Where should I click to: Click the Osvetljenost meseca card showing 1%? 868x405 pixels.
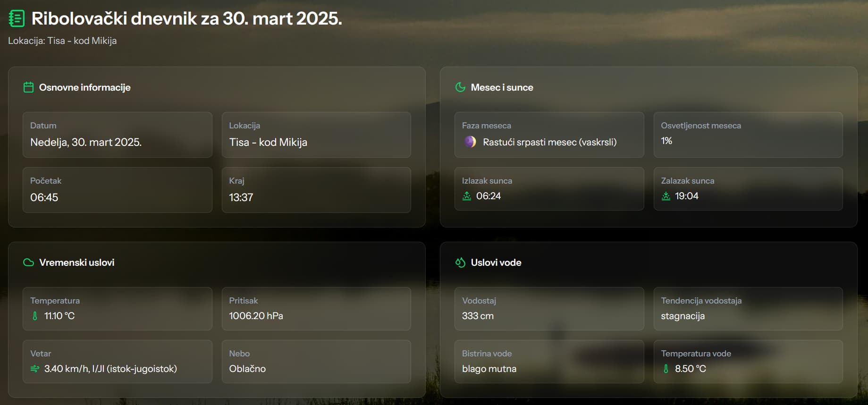point(748,135)
